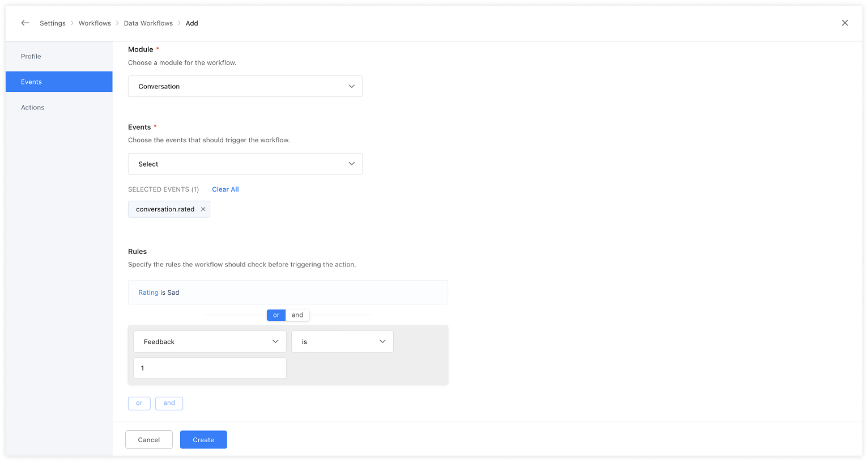Open the 'is' operator dropdown
The width and height of the screenshot is (868, 462).
point(342,342)
